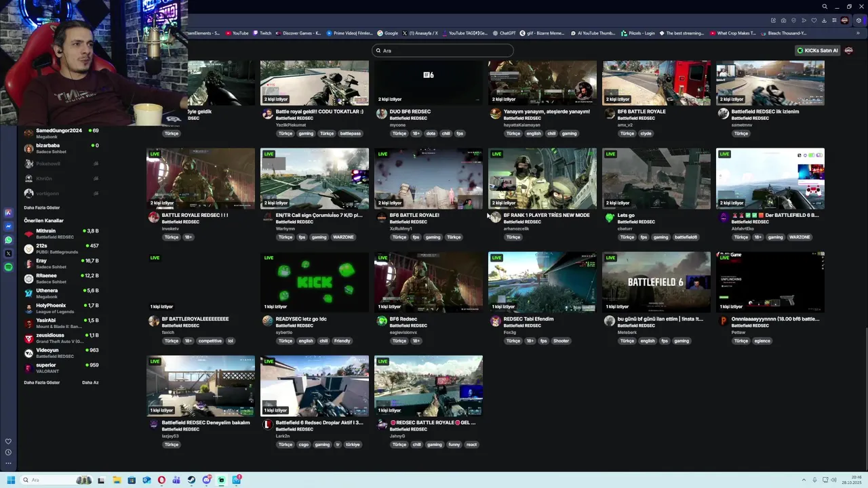Screen dimensions: 868x488
Task: Expand recommended channels 'Daha Fazla Göster'
Action: 42,382
